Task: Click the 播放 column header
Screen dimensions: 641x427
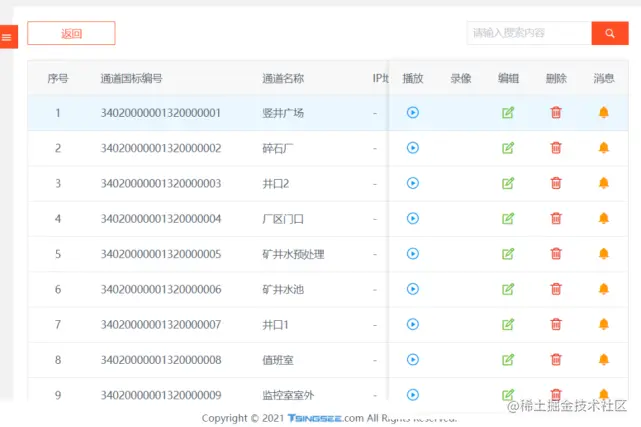Action: click(413, 78)
